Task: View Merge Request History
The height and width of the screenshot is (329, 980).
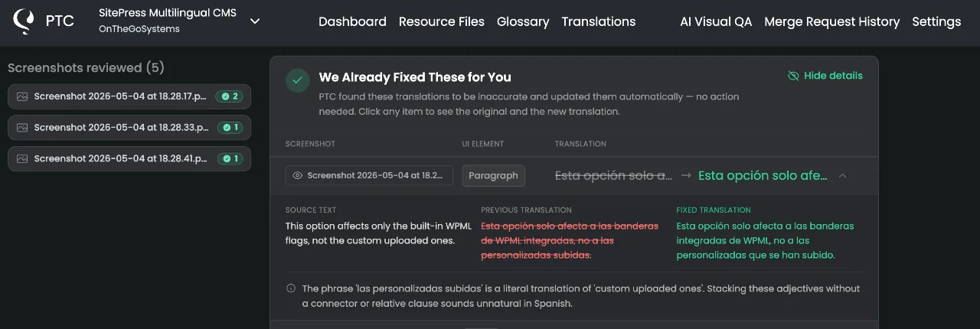Action: (x=832, y=21)
